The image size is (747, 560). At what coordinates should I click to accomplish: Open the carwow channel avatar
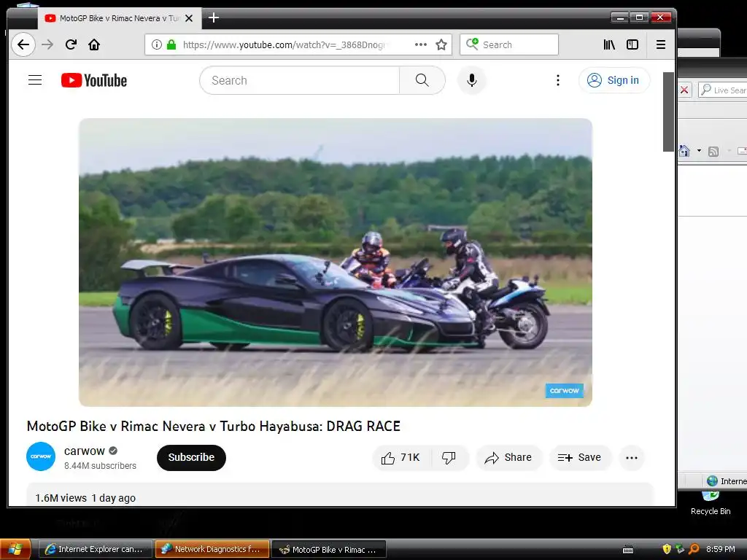pos(41,456)
